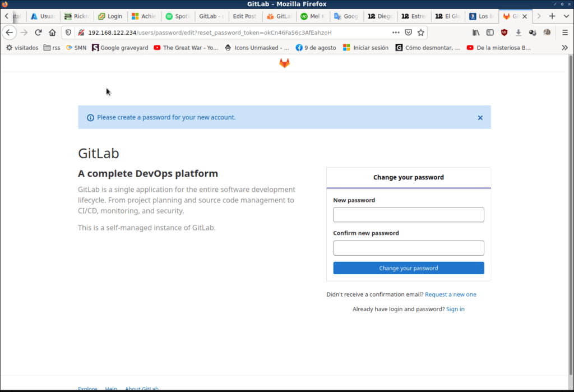574x392 pixels.
Task: Show sidebars toolbar icon
Action: click(x=490, y=33)
